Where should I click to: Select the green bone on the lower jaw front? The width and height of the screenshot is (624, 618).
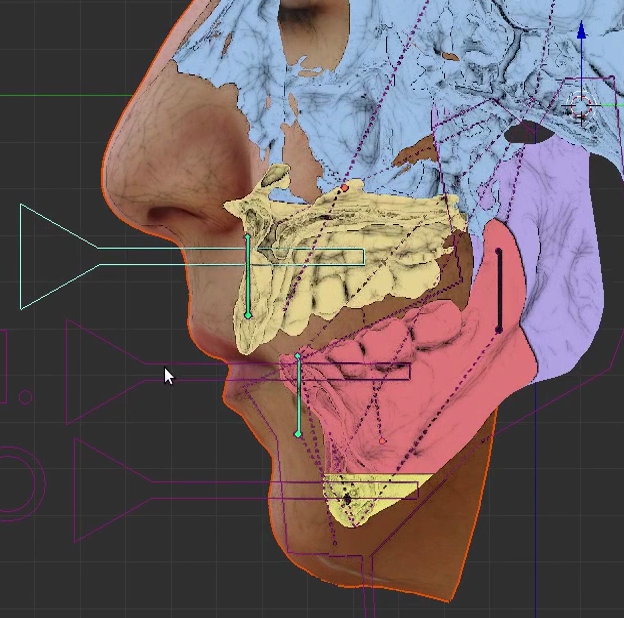(x=298, y=395)
